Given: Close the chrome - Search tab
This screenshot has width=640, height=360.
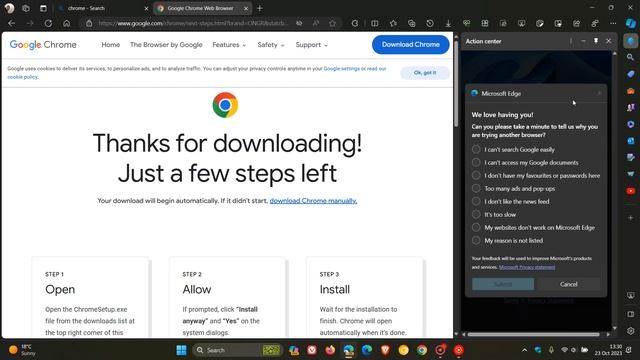Looking at the screenshot, I should point(147,8).
